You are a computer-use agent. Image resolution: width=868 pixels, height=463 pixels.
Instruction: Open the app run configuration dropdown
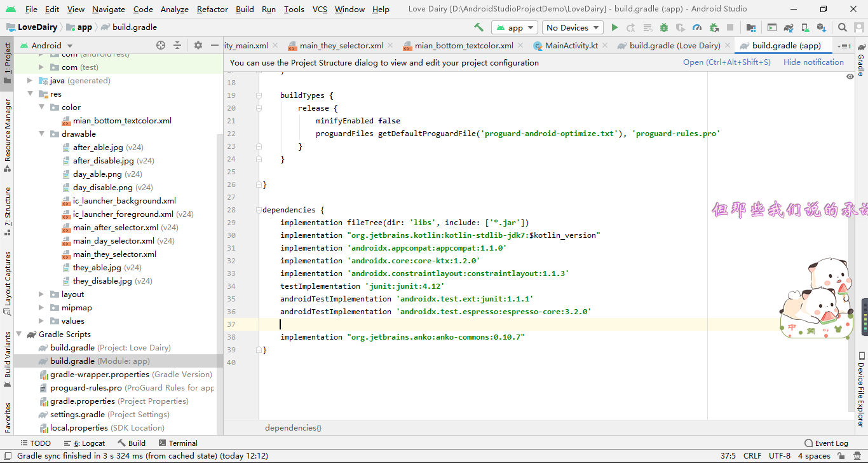click(515, 27)
